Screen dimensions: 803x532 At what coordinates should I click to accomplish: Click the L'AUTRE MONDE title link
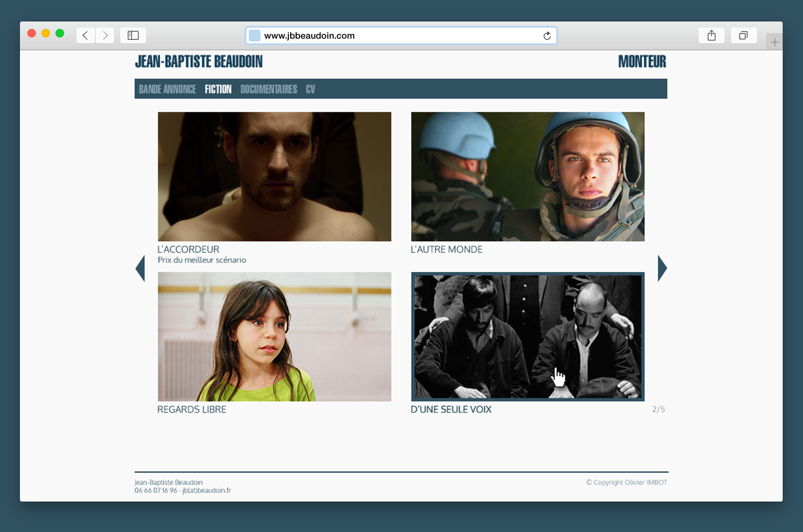tap(446, 249)
